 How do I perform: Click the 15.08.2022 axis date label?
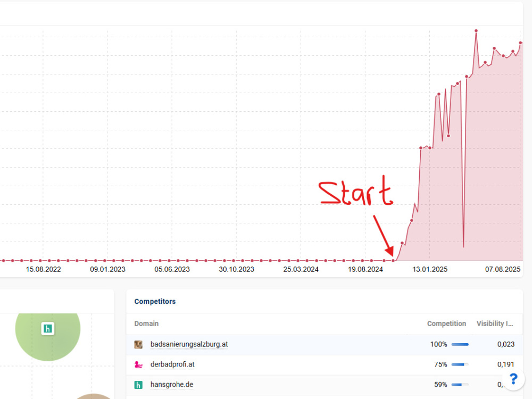click(x=43, y=269)
